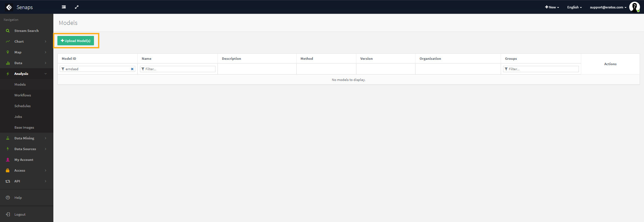
Task: Expand the Map menu chevron
Action: 46,52
